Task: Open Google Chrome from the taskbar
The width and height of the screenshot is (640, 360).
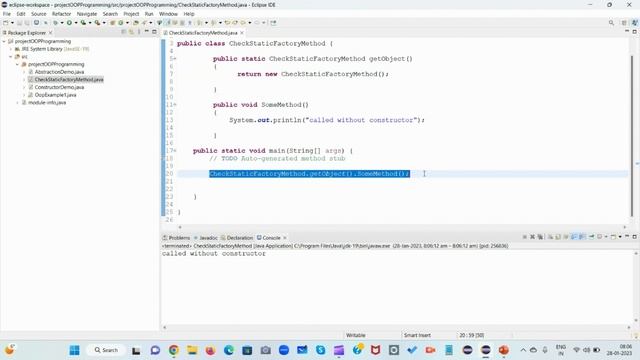Action: click(x=174, y=350)
